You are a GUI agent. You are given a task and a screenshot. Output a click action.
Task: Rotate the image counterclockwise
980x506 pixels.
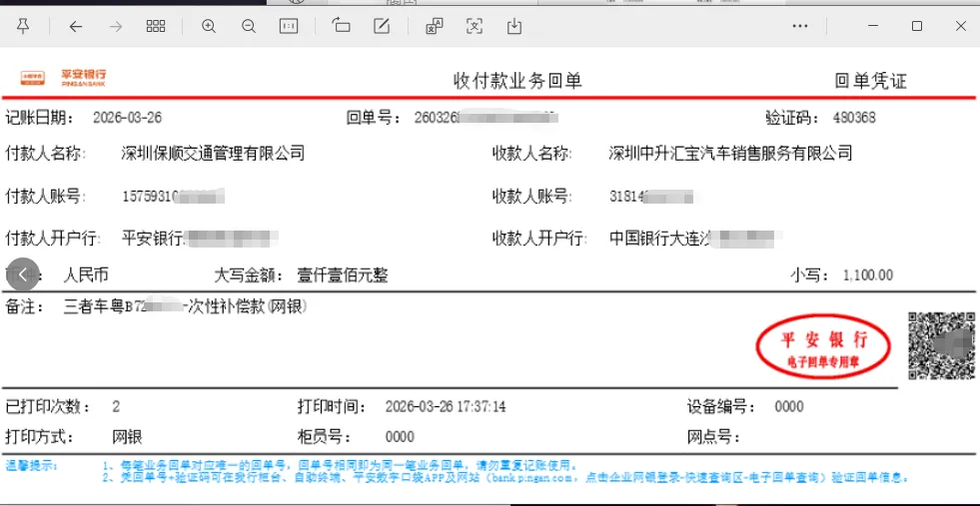coord(342,26)
